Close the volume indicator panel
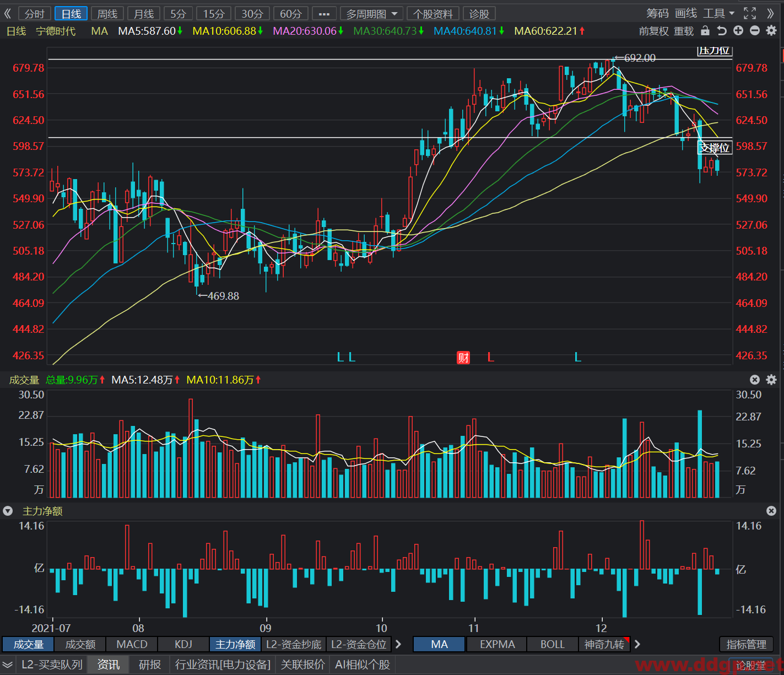The height and width of the screenshot is (675, 784). (x=755, y=380)
